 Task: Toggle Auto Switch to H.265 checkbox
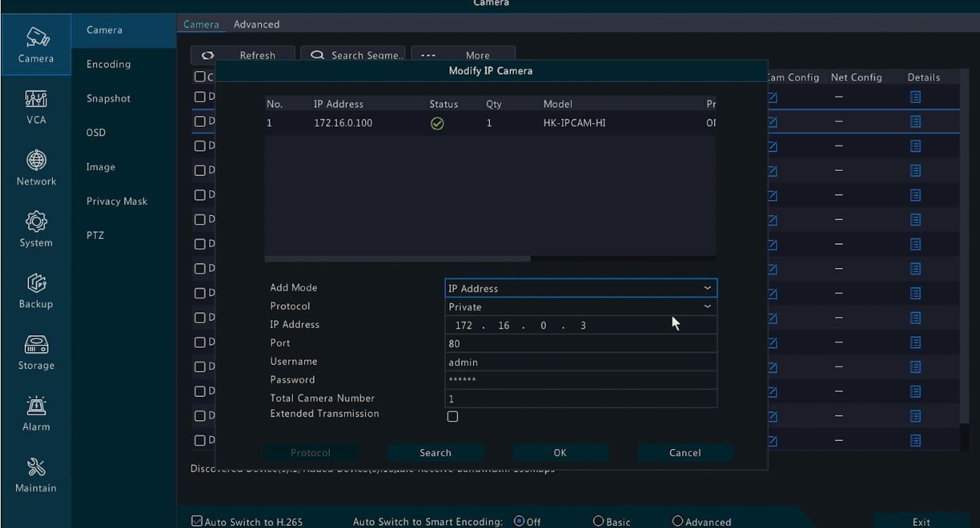tap(197, 521)
